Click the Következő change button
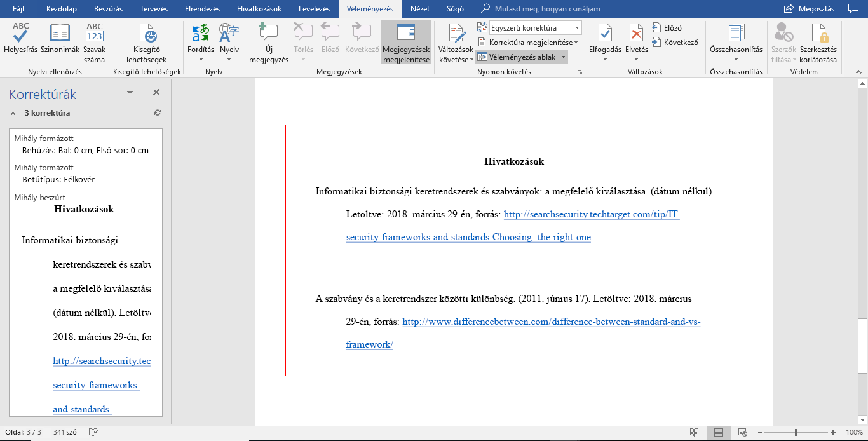868x441 pixels. [x=675, y=43]
